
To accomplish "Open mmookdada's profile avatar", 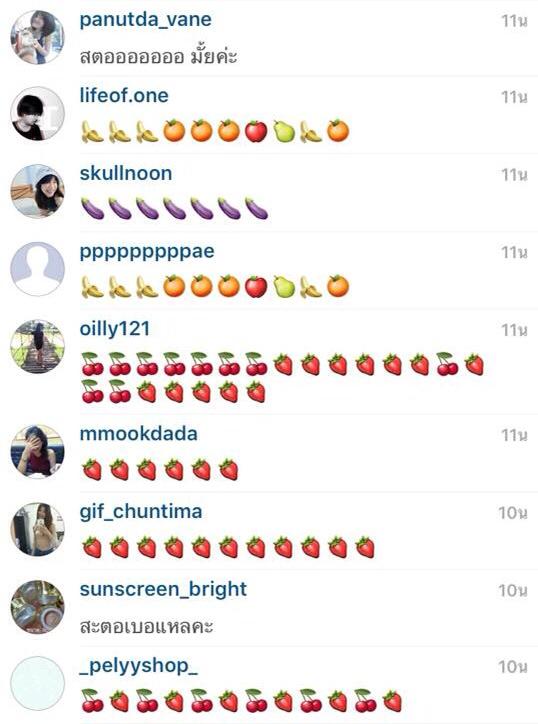I will (37, 452).
